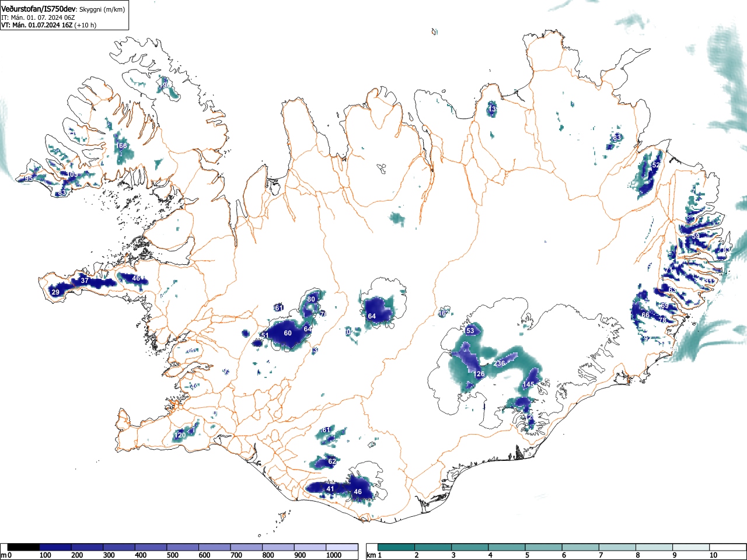Viewport: 747px width, 560px height.
Task: Click the 'km' unit label on the legend
Action: pyautogui.click(x=371, y=555)
